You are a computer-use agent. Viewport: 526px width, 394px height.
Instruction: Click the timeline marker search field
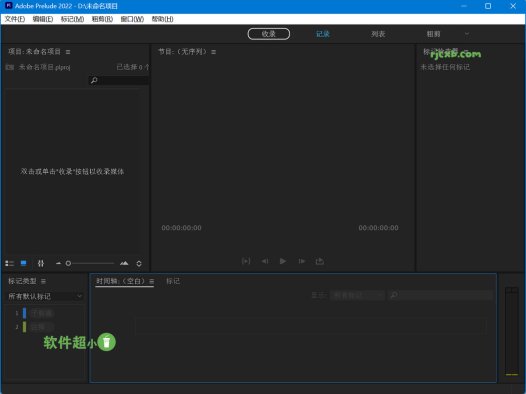tap(440, 295)
